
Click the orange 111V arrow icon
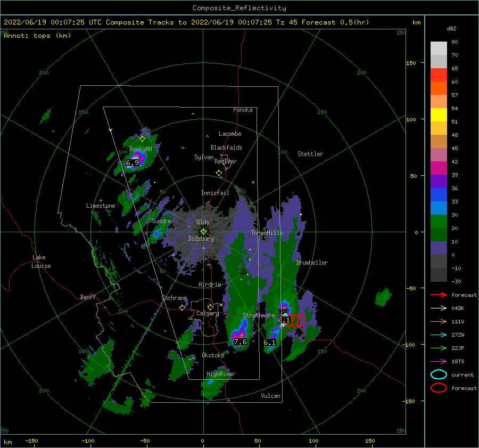439,321
